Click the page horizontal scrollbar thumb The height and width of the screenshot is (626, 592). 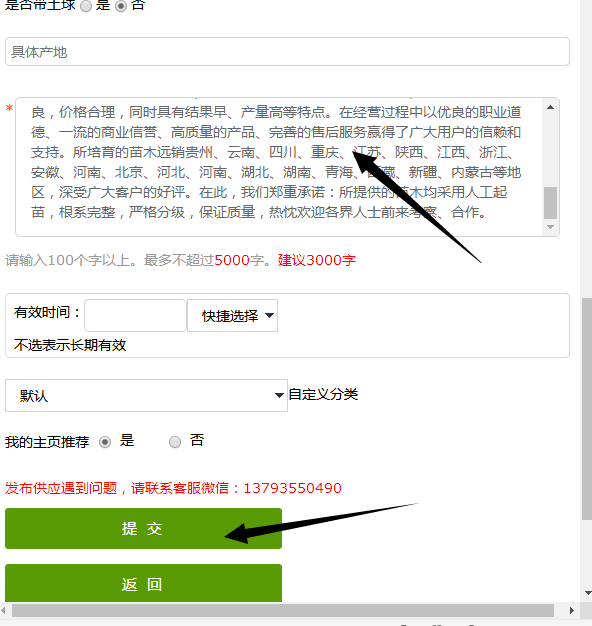283,610
